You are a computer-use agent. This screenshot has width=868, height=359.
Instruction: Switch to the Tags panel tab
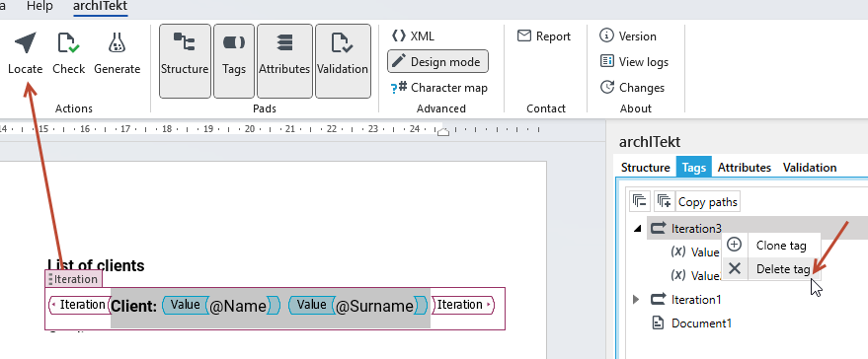coord(693,168)
